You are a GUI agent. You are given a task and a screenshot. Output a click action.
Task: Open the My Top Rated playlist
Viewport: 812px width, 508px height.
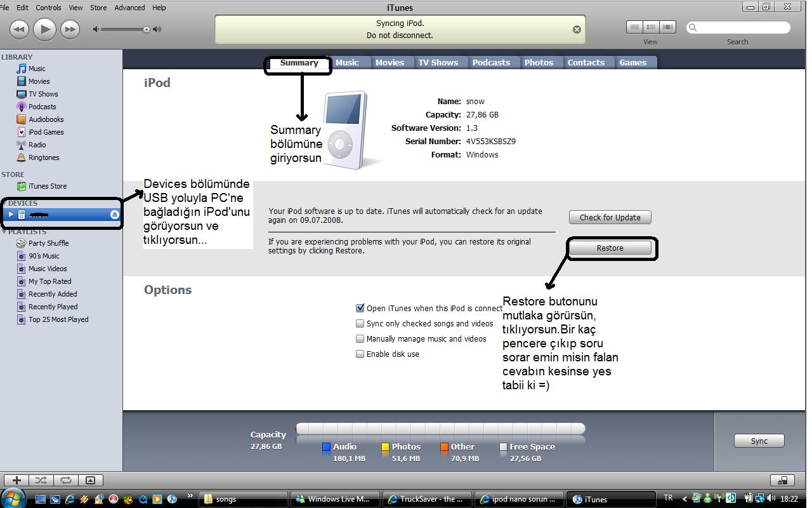49,281
